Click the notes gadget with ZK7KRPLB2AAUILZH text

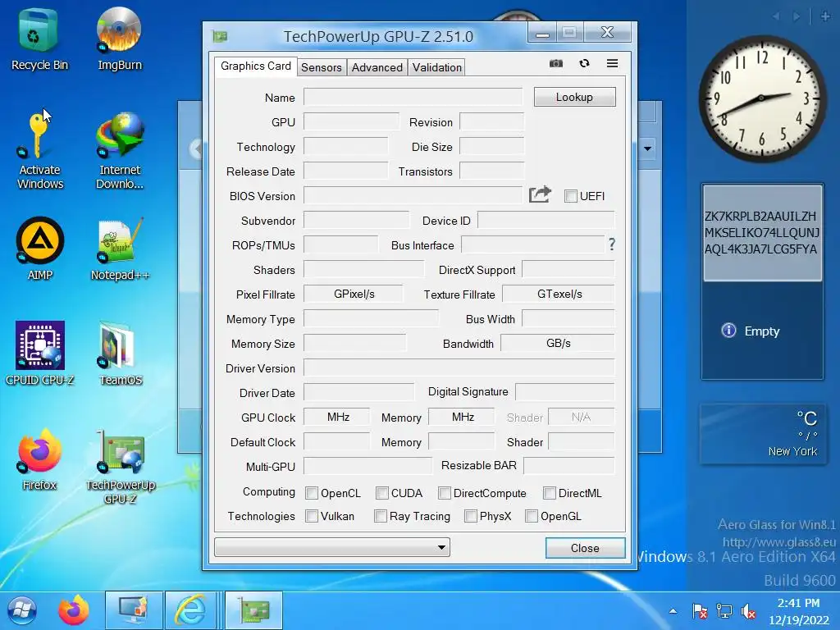coord(762,232)
